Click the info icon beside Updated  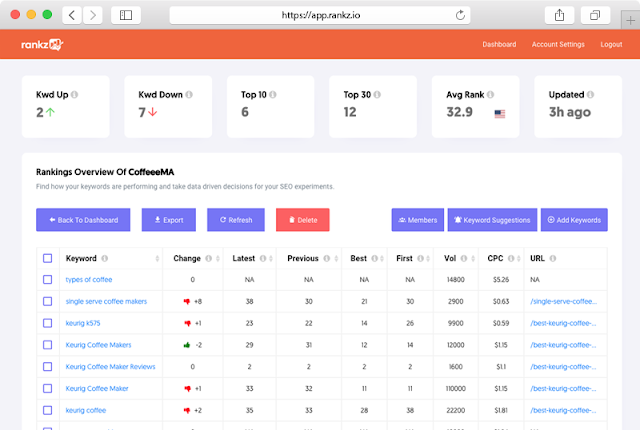[x=590, y=95]
